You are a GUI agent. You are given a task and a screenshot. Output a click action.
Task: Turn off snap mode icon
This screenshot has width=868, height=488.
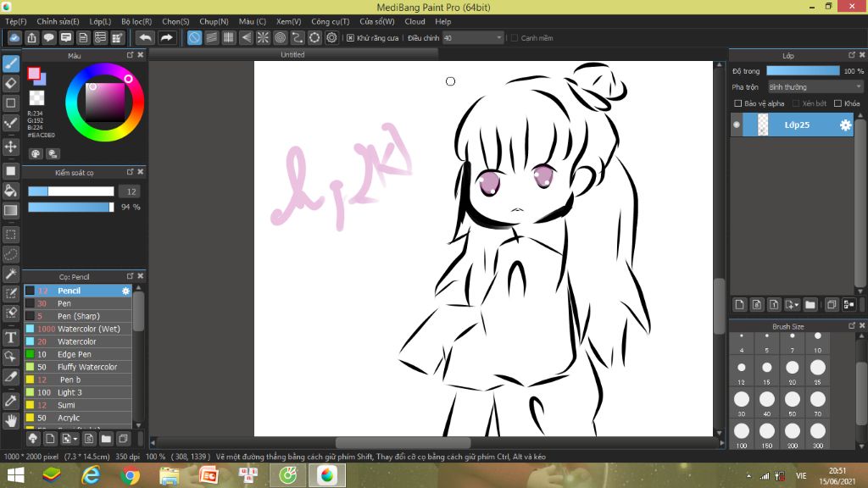[x=194, y=37]
